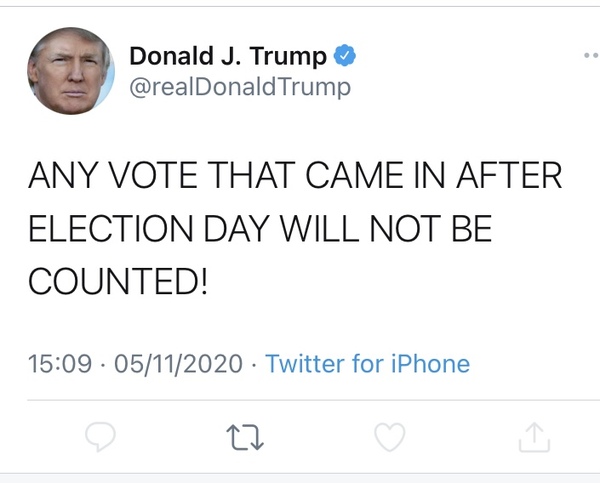
Task: Select the @realDonaldTrump handle
Action: pyautogui.click(x=240, y=87)
